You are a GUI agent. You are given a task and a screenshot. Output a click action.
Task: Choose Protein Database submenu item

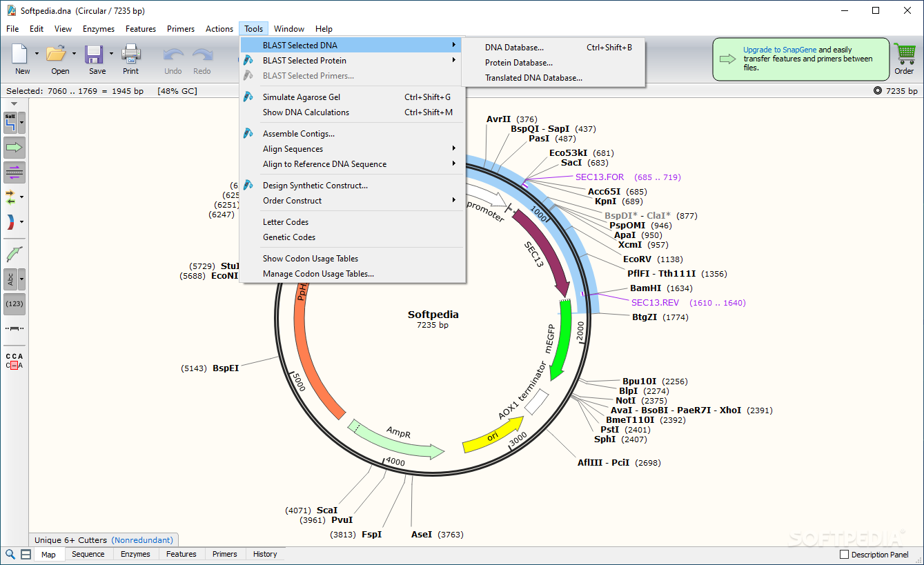coord(553,63)
